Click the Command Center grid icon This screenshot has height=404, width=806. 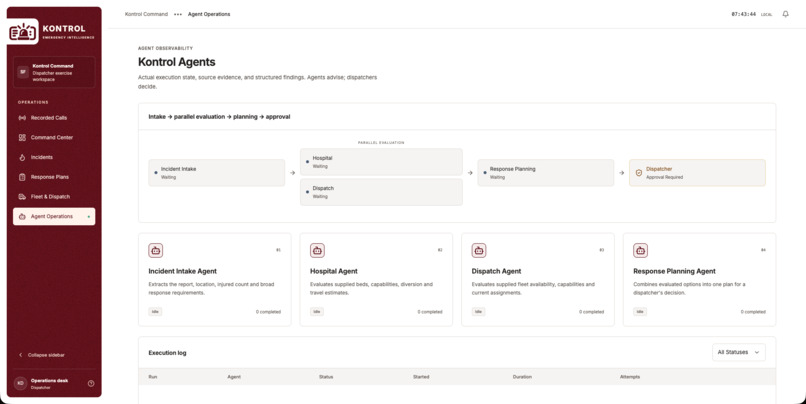(x=22, y=138)
